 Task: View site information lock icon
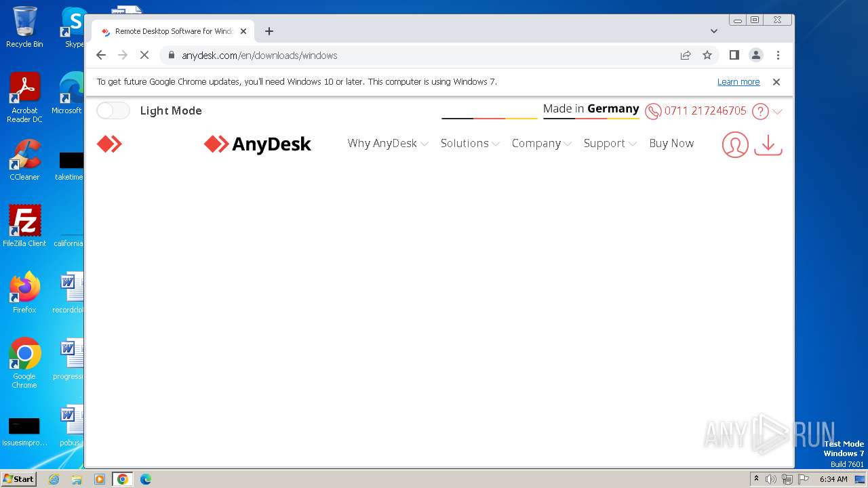(x=172, y=55)
